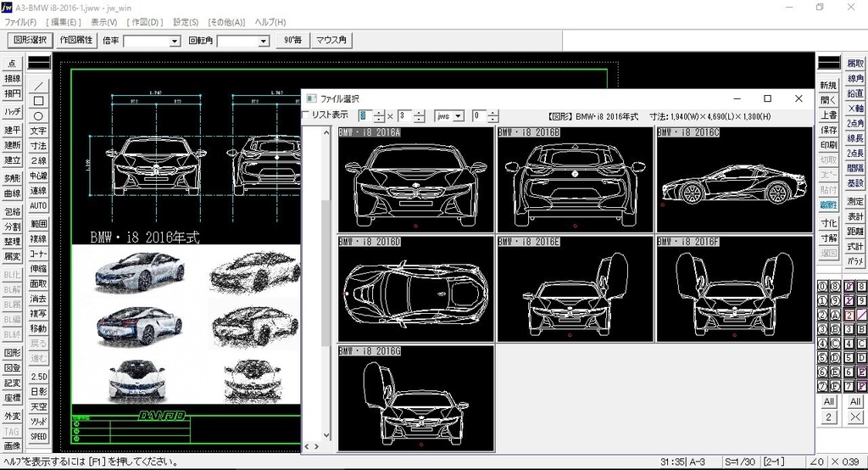Open the 表示(V) menu
The width and height of the screenshot is (868, 470).
point(104,22)
